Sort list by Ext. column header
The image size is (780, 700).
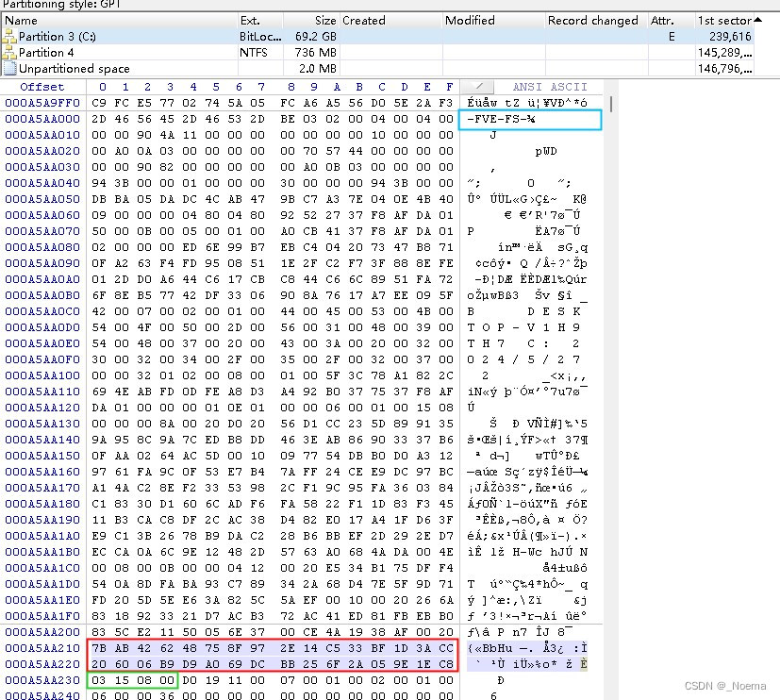tap(260, 21)
